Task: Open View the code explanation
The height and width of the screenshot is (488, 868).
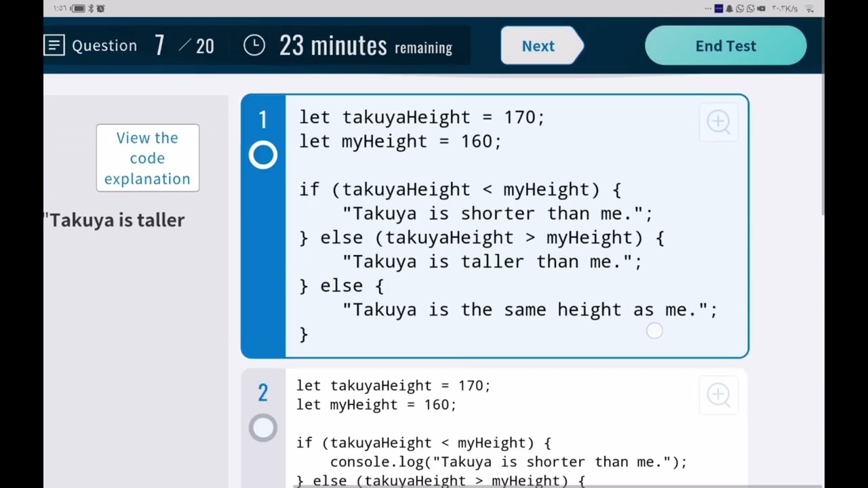Action: click(x=147, y=158)
